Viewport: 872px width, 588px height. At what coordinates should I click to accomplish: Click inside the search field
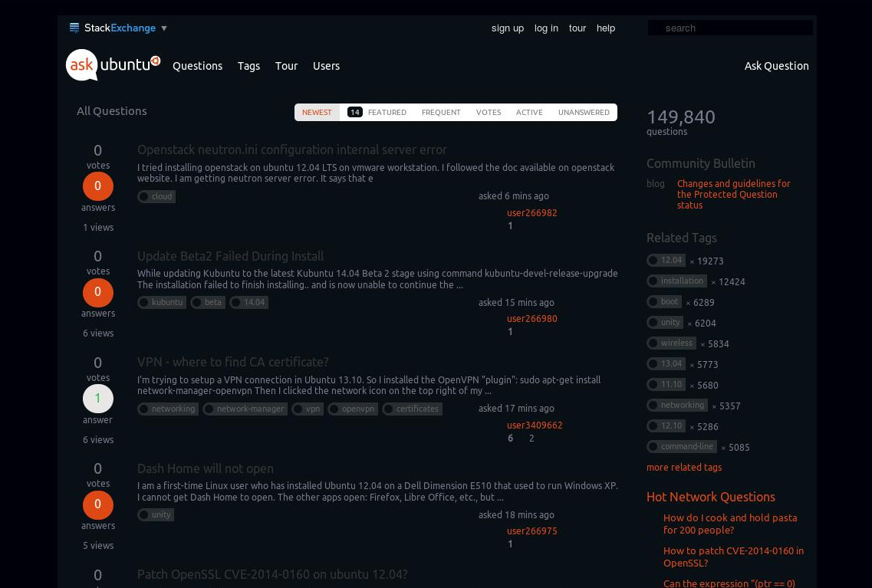[730, 28]
